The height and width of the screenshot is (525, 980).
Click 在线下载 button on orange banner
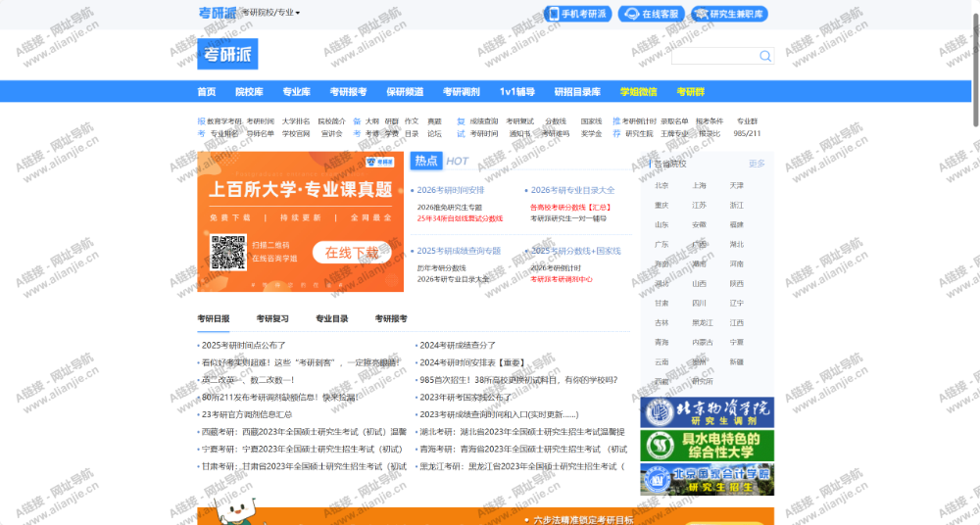pos(352,253)
